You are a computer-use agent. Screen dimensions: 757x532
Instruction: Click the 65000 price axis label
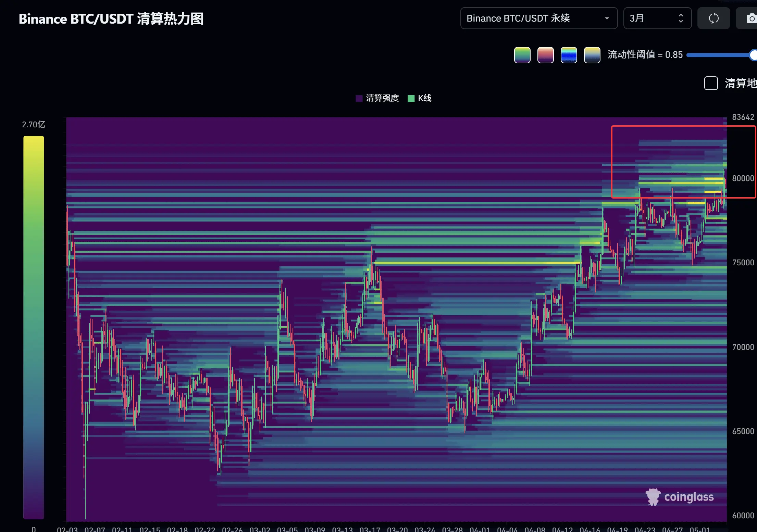point(743,431)
